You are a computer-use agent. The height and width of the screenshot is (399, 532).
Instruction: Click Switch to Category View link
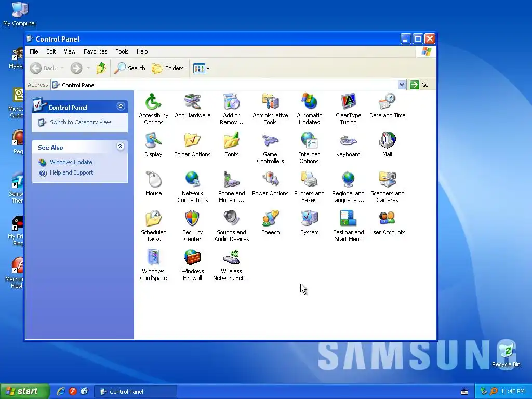[81, 122]
